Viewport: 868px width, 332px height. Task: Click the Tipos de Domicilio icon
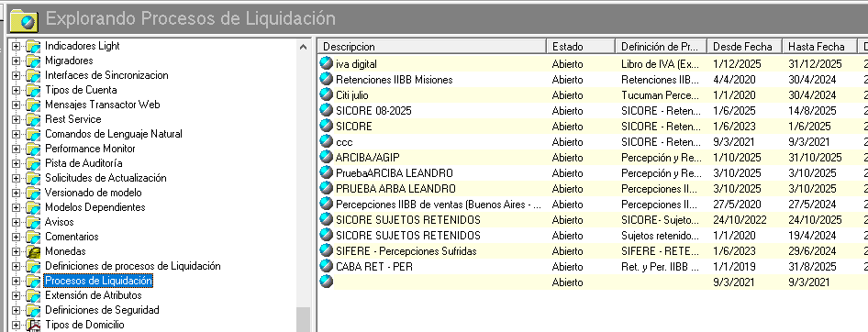pos(33,325)
